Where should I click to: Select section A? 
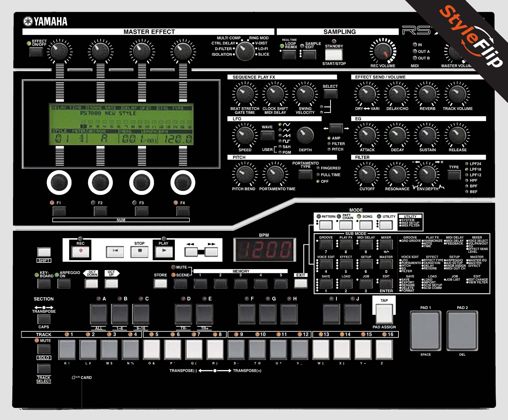[x=99, y=314]
